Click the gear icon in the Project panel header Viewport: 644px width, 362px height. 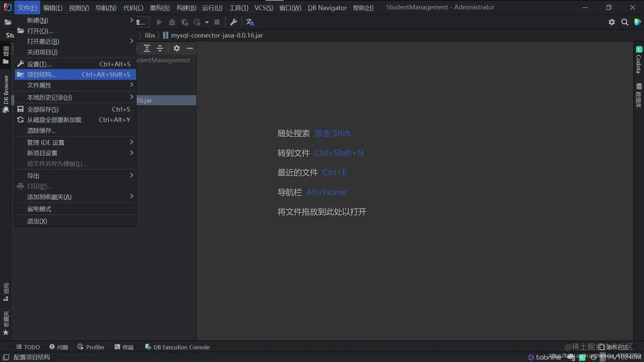point(177,48)
